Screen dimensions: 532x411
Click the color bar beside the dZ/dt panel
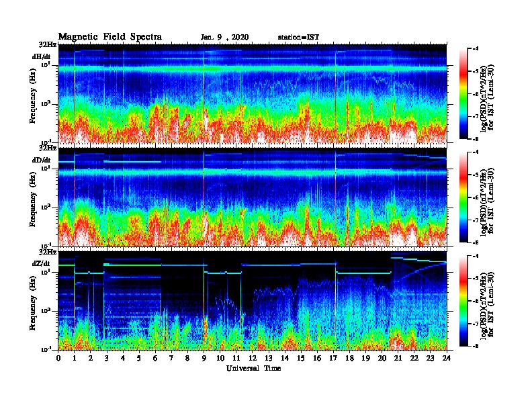coord(463,301)
